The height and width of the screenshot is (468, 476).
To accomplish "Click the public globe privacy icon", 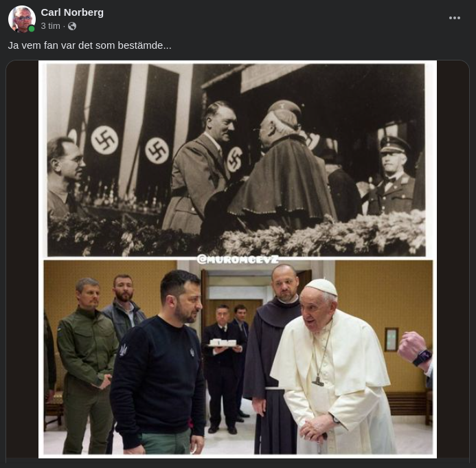I will (x=72, y=26).
